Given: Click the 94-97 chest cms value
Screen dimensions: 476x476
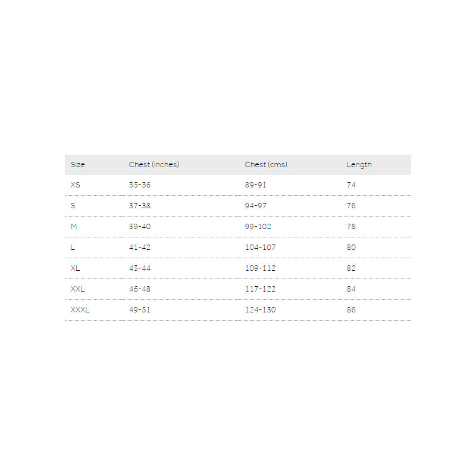Looking at the screenshot, I should click(256, 206).
